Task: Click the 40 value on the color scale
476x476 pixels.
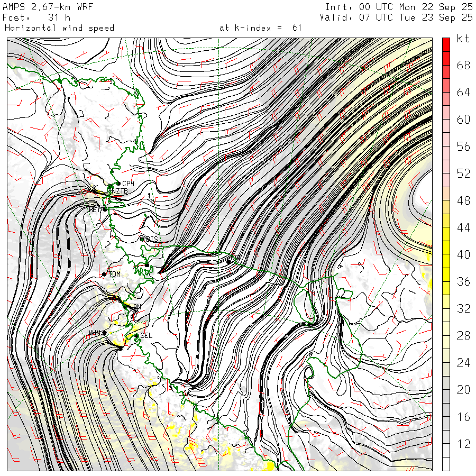Action: (x=463, y=255)
